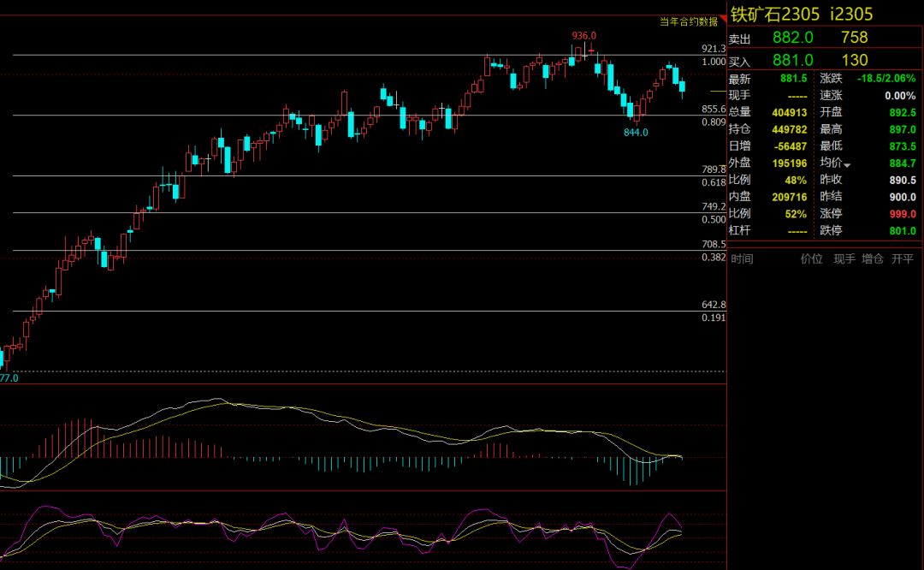Open the 当年合约数据 label

tap(688, 21)
